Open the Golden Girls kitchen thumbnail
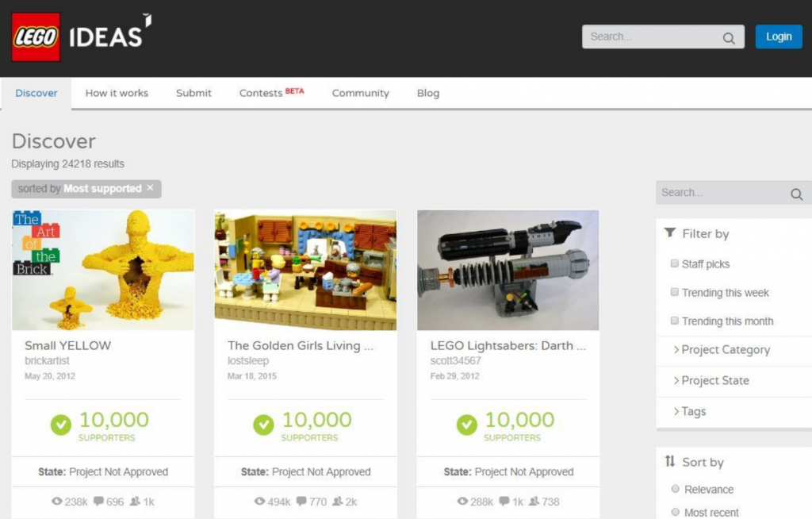812x519 pixels. click(305, 270)
